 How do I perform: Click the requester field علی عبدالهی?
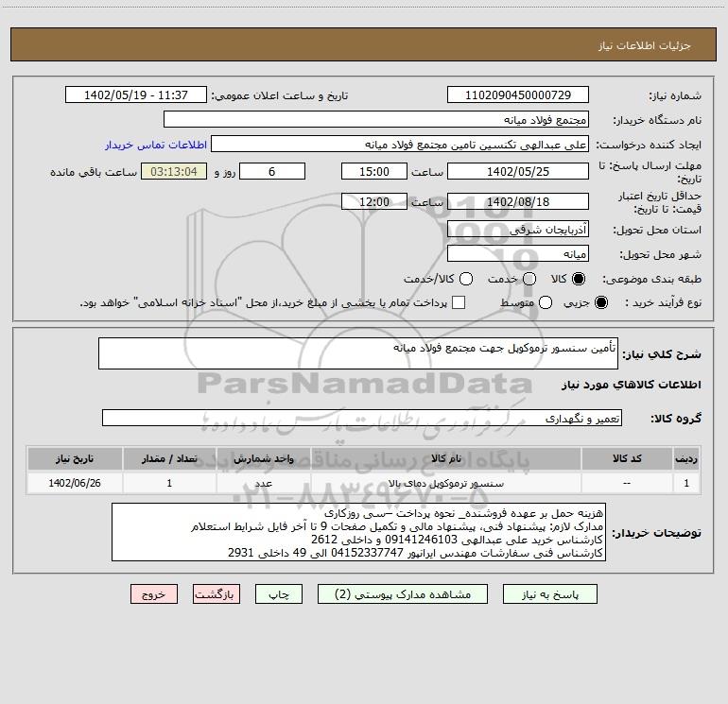[x=400, y=145]
